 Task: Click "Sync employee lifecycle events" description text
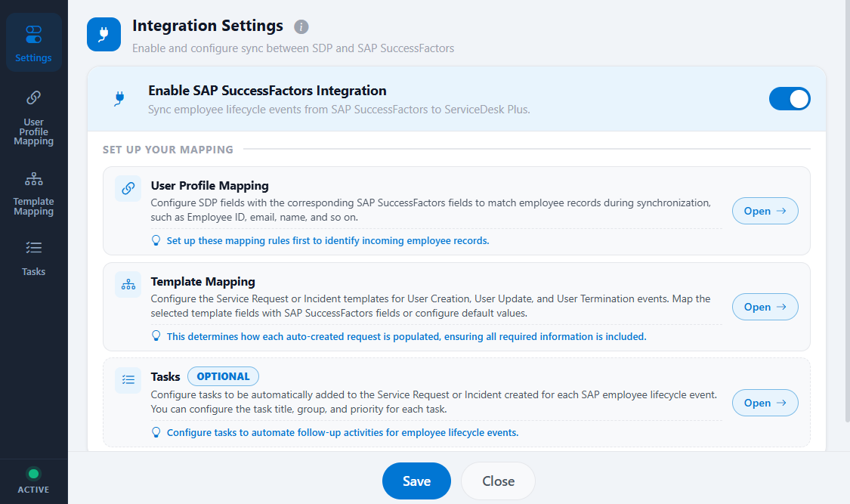(339, 110)
